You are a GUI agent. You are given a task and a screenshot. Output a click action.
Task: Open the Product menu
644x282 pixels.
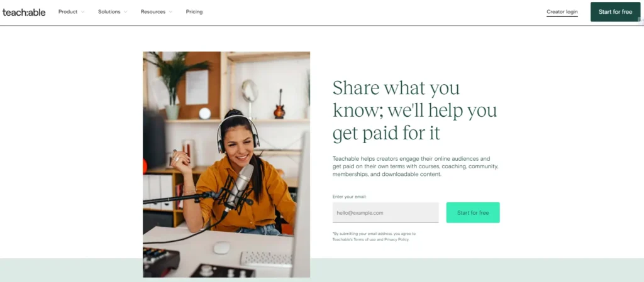(x=68, y=12)
